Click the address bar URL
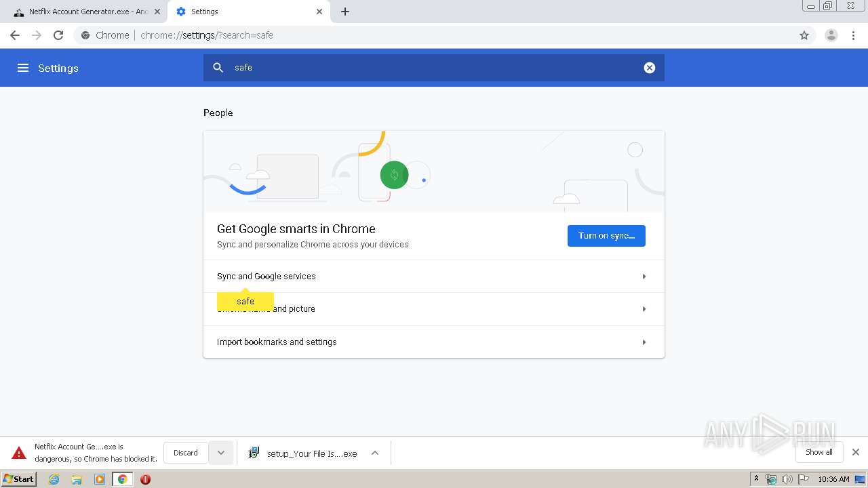This screenshot has height=488, width=868. coord(207,35)
